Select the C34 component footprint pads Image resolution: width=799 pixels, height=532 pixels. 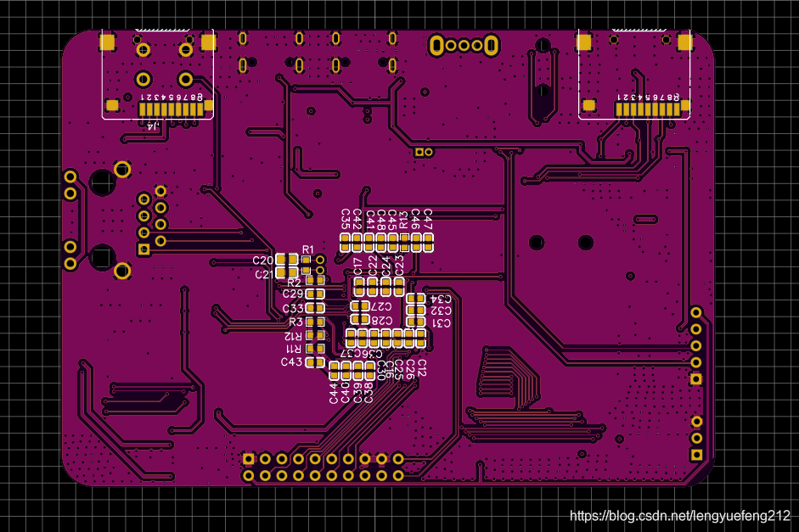coord(416,299)
